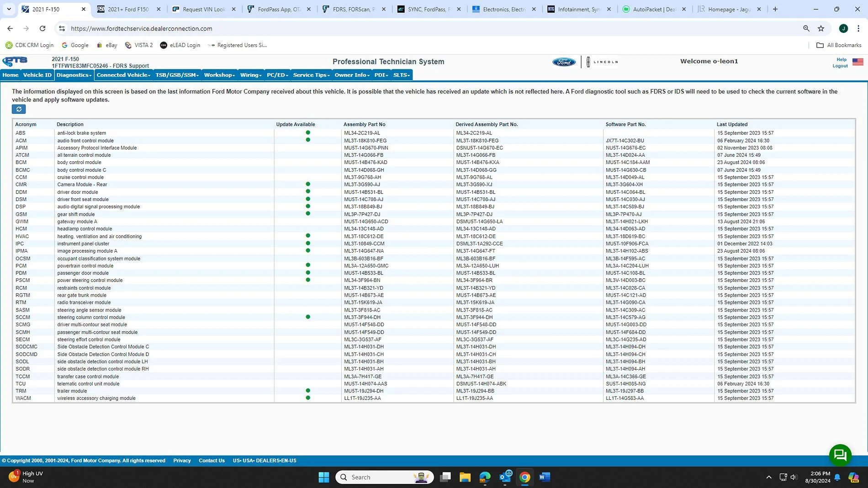Screen dimensions: 868x488
Task: Click the Ford oval logo
Action: click(564, 61)
